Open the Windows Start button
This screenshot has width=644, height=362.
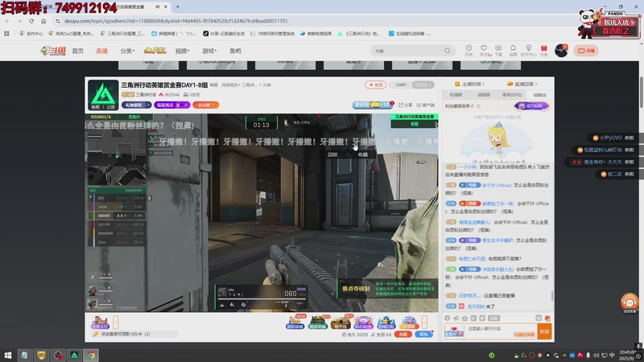7,356
